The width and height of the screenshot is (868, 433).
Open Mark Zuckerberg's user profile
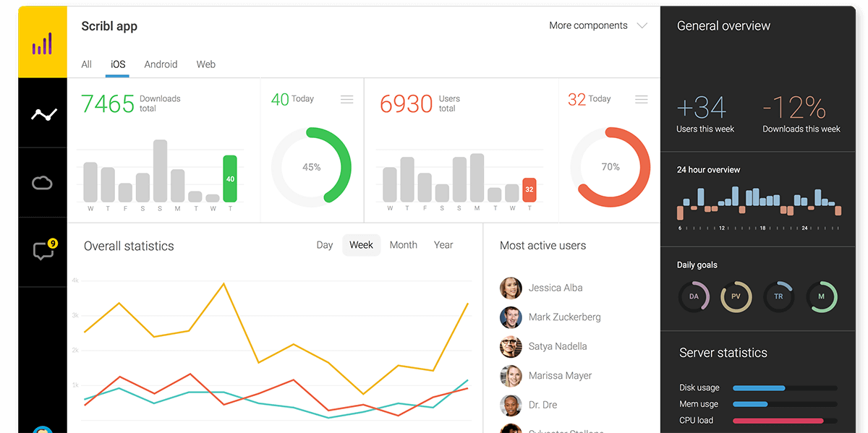pyautogui.click(x=564, y=317)
